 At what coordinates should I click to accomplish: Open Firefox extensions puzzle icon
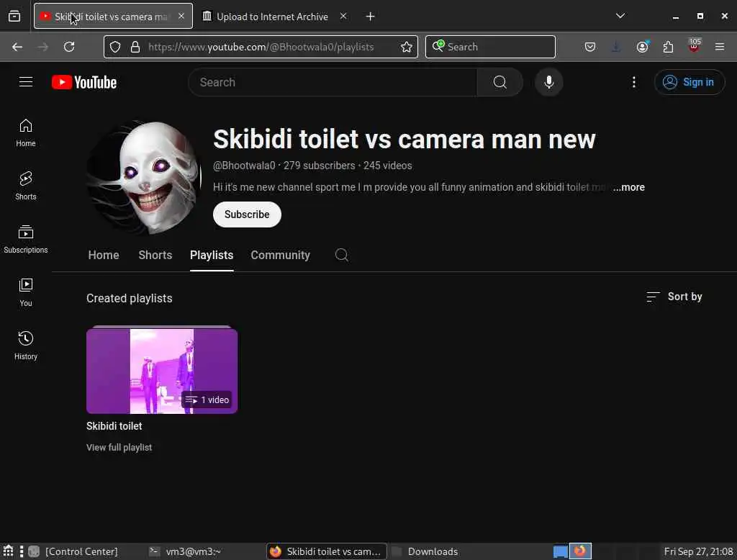[668, 47]
